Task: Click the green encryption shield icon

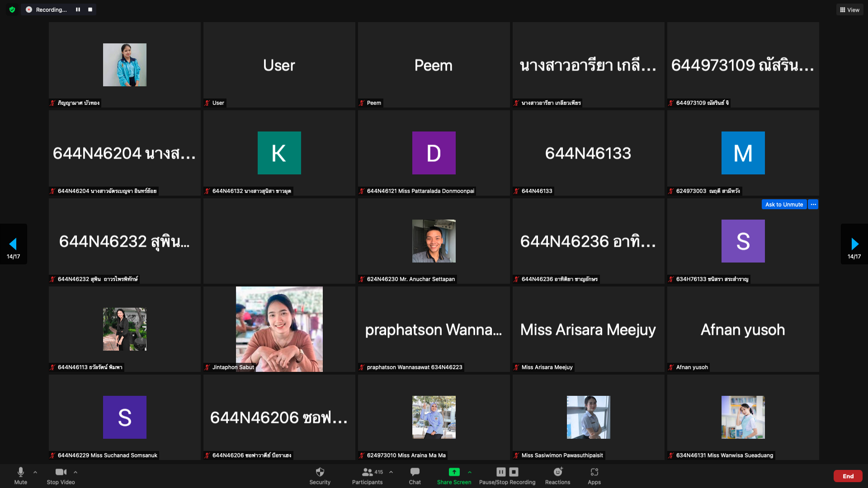Action: point(12,9)
